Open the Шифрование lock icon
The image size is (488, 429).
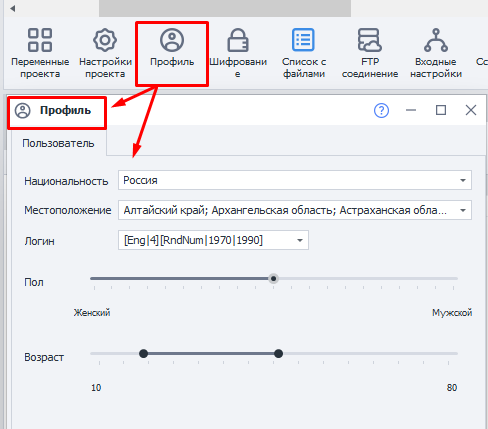point(238,40)
